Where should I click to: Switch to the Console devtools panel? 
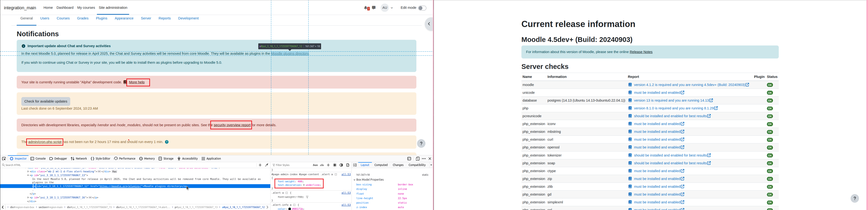tap(38, 159)
